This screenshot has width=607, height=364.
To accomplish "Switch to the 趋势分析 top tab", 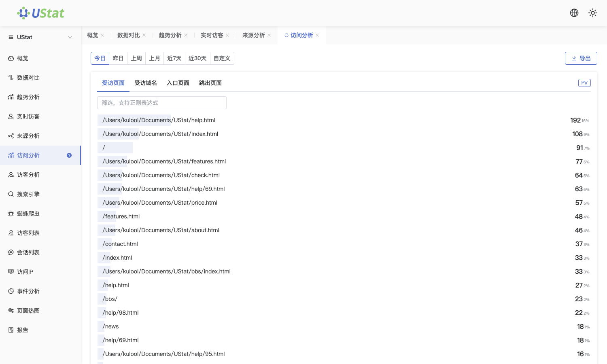I will (x=170, y=35).
